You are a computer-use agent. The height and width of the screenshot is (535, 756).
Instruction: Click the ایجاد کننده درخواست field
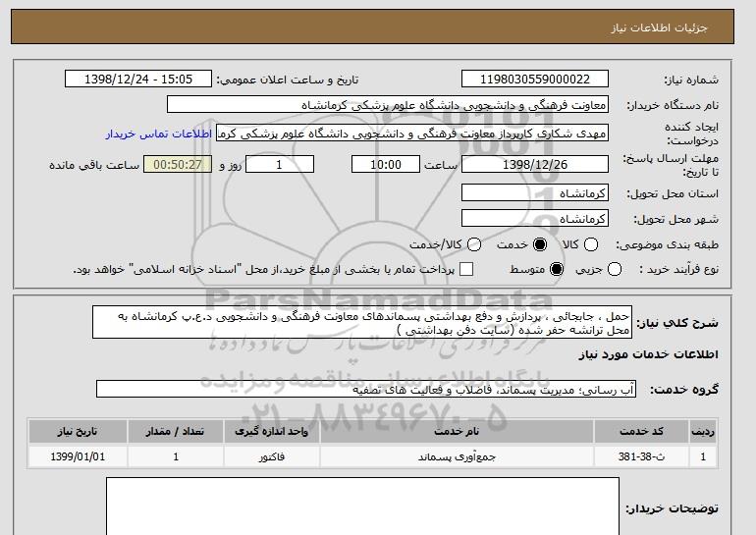click(412, 134)
